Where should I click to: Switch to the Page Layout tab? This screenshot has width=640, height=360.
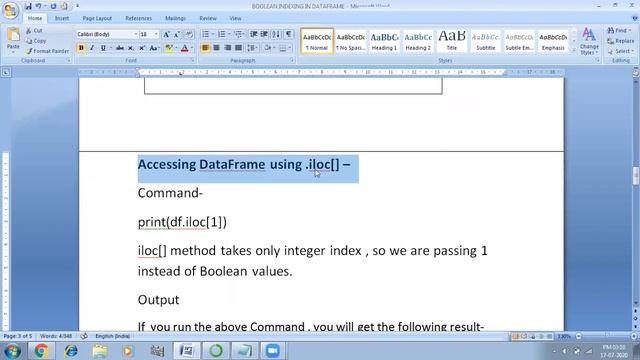click(x=97, y=18)
